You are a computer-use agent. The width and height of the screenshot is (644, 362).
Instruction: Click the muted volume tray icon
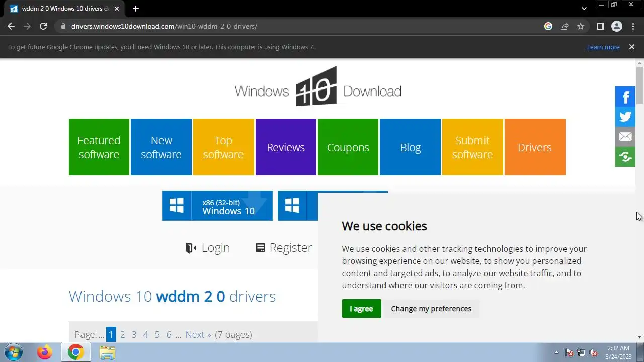click(593, 352)
